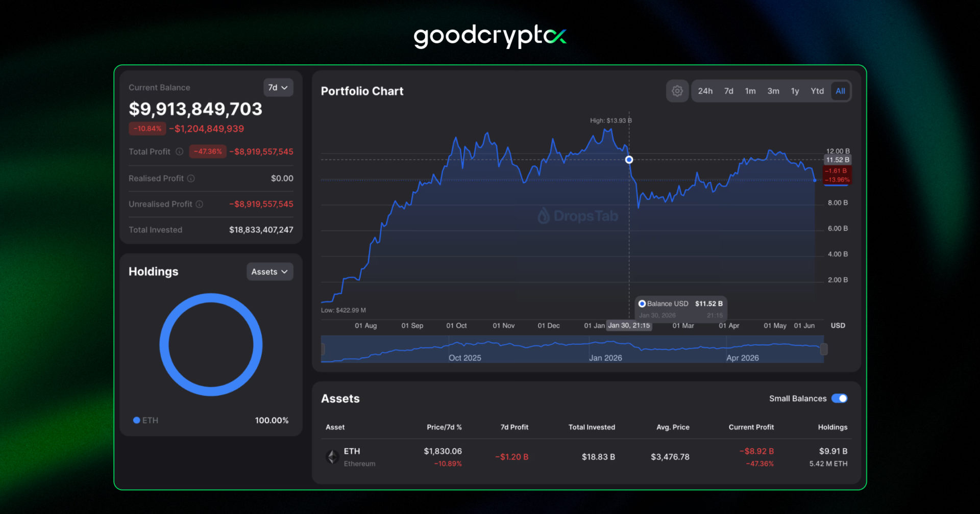Viewport: 980px width, 514px height.
Task: Select the 24h chart range tab
Action: [705, 91]
